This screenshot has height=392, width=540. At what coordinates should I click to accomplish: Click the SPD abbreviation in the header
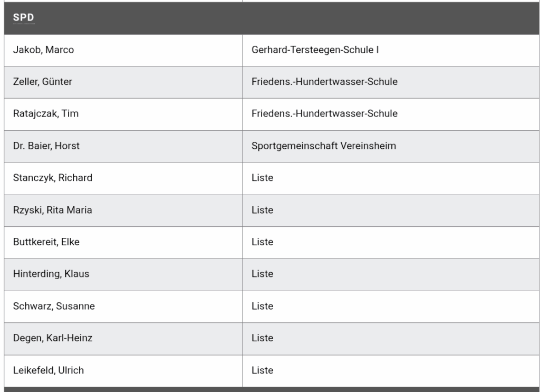point(23,17)
